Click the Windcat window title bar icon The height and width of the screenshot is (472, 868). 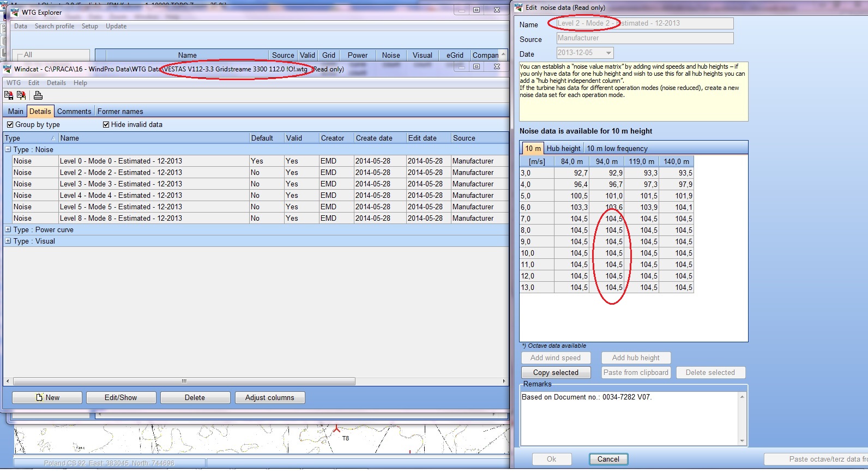(8, 69)
